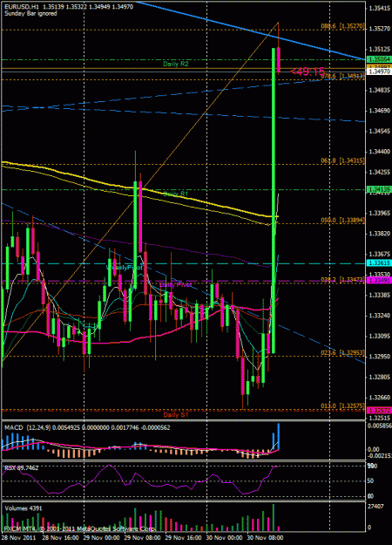392x545 pixels.
Task: Click the WeeklyPivot label
Action: (x=125, y=268)
